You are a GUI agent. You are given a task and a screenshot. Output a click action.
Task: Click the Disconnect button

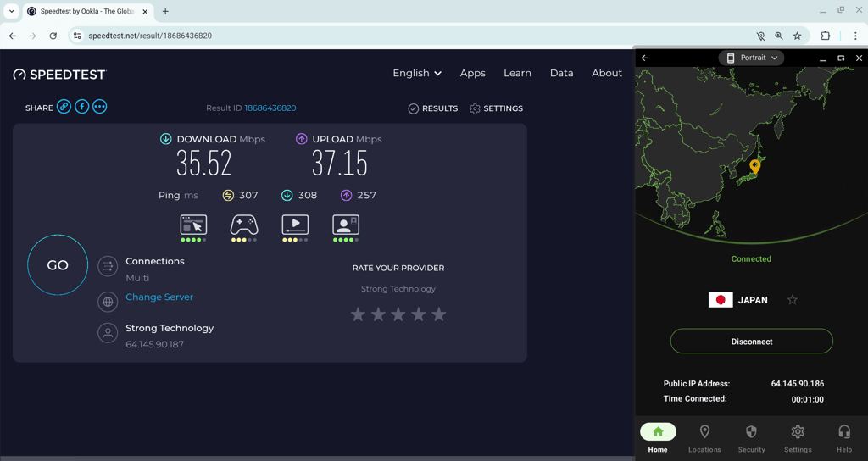coord(751,342)
